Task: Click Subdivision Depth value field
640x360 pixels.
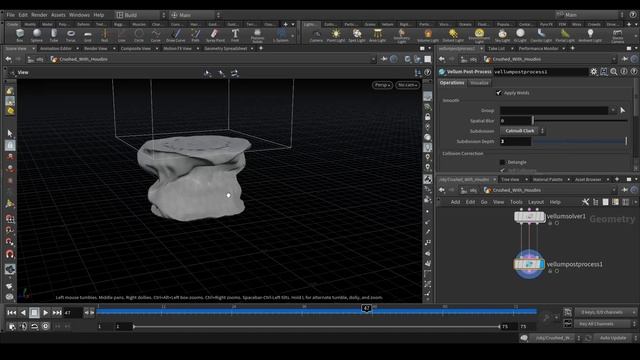Action: pos(516,141)
